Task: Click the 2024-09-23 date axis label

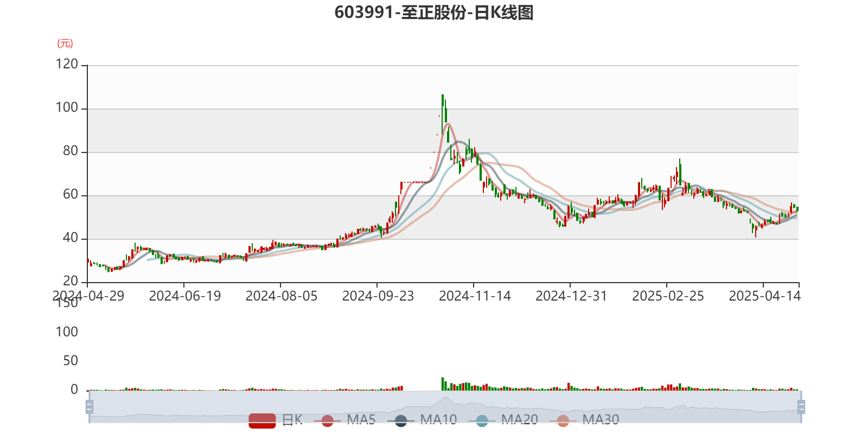Action: [378, 296]
